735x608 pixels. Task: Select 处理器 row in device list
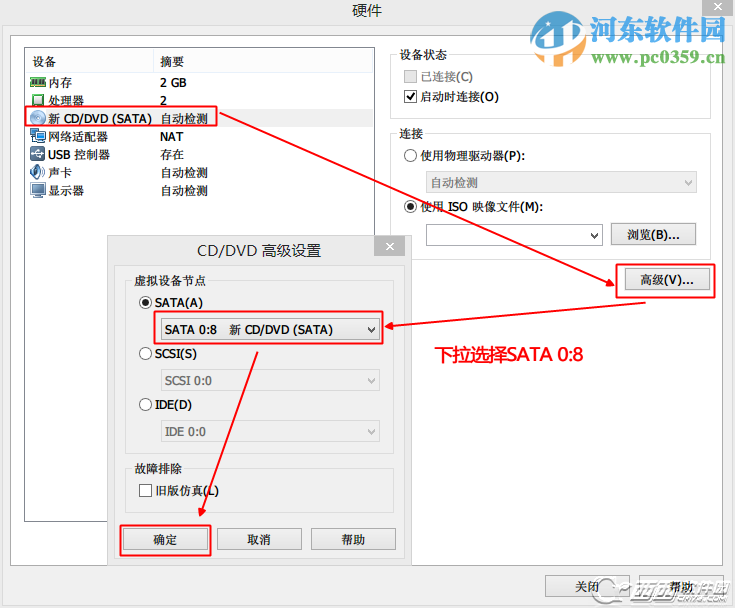click(199, 100)
